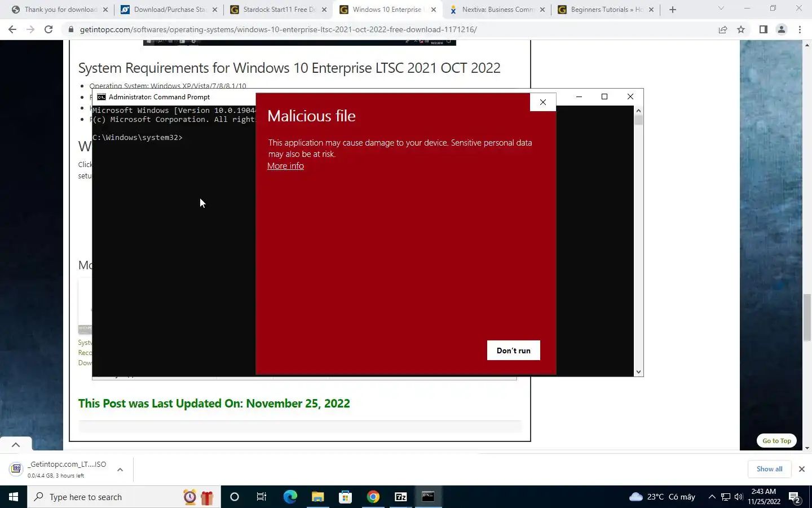Go back in Chrome
812x508 pixels.
(x=12, y=29)
